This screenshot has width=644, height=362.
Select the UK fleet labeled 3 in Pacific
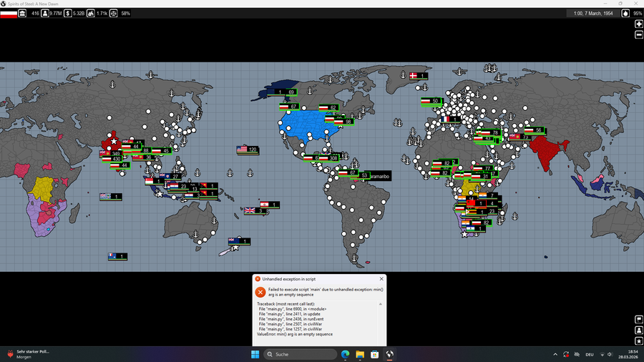pos(255,211)
